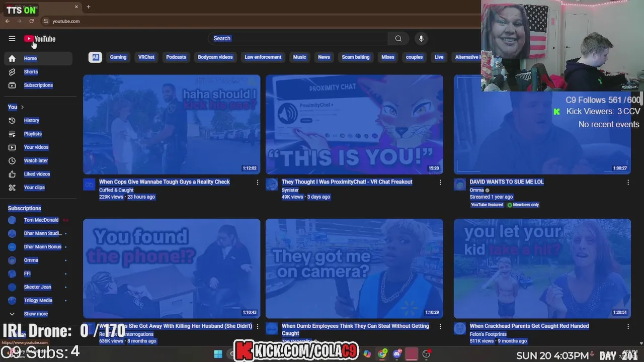Select the Music filter chip
The image size is (644, 362).
click(299, 57)
